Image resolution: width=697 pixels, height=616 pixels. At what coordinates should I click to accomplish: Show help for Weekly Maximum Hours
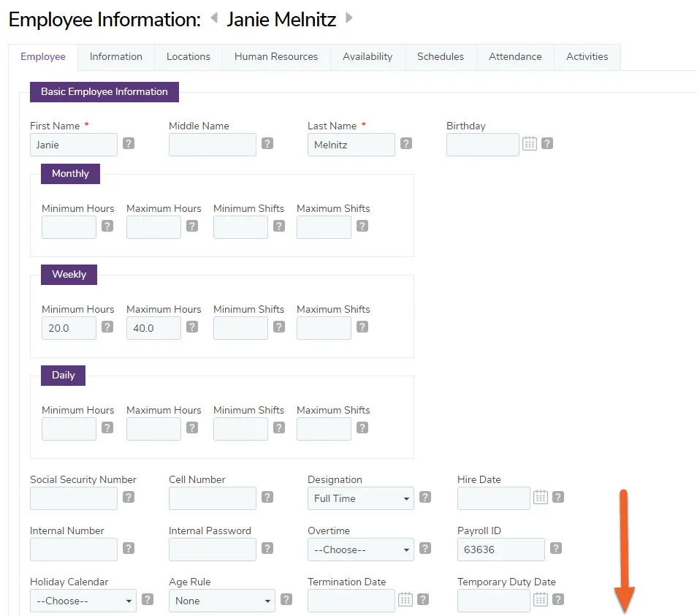[192, 327]
